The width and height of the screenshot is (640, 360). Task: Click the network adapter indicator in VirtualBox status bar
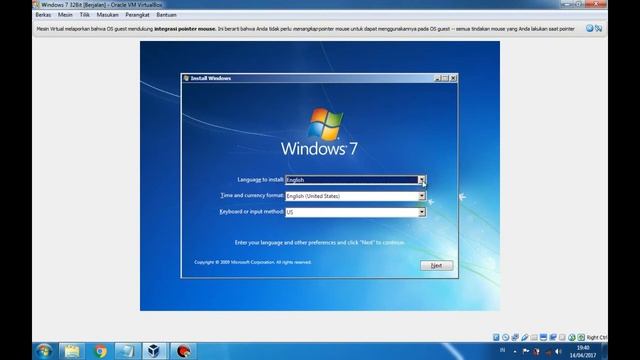click(x=515, y=337)
